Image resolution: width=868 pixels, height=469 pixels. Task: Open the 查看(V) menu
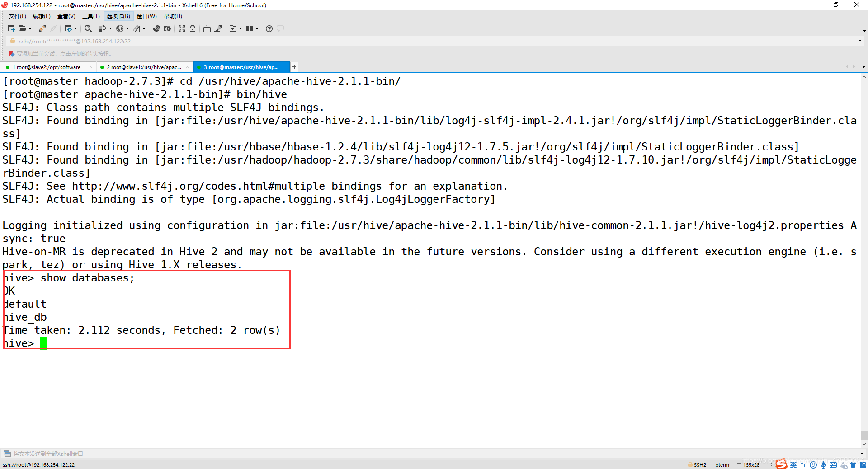pyautogui.click(x=66, y=16)
